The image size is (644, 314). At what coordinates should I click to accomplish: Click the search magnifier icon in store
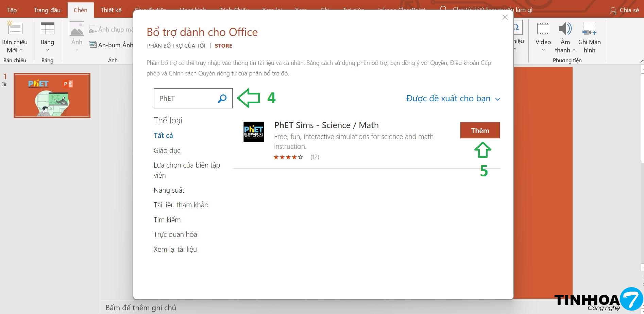coord(222,99)
